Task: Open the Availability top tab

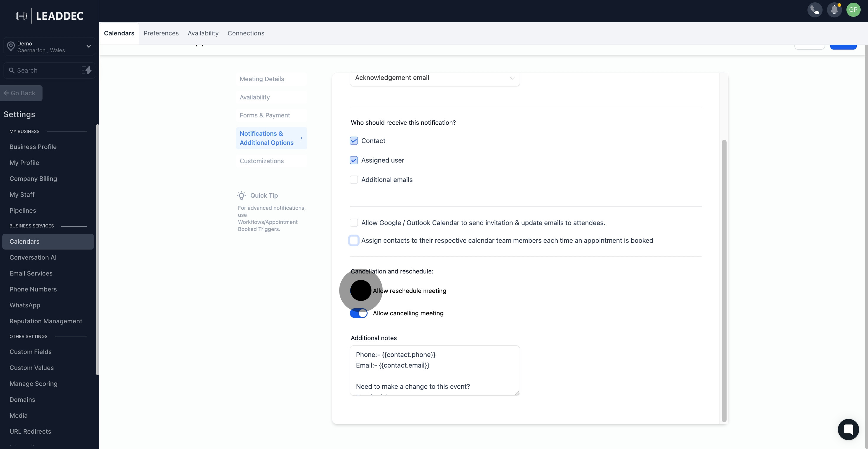Action: pyautogui.click(x=203, y=33)
